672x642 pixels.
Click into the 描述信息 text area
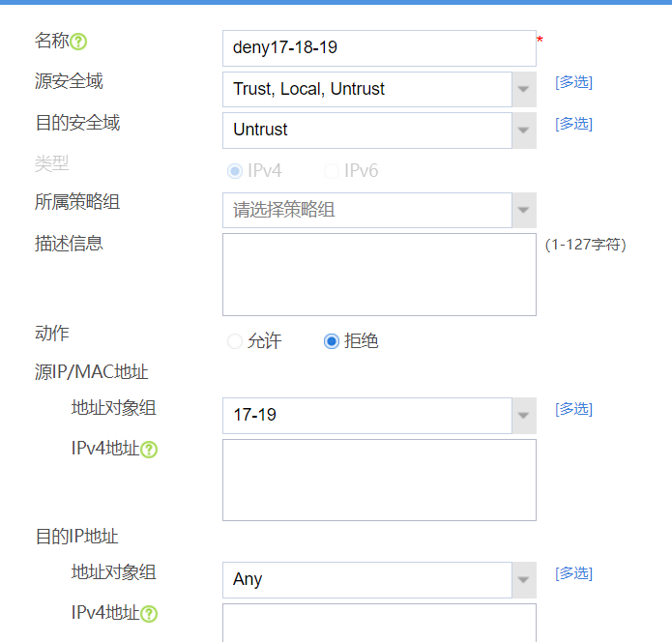point(379,275)
